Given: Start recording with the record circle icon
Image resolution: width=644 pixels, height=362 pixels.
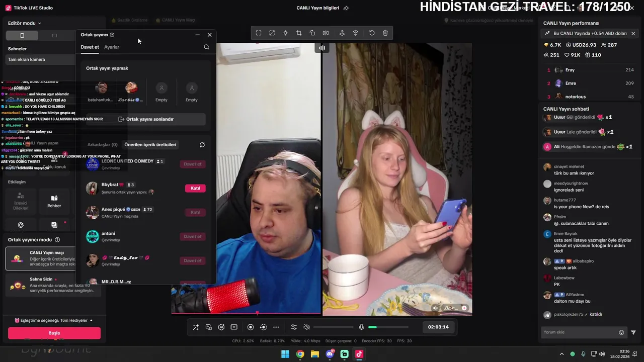Looking at the screenshot, I should click(x=251, y=327).
